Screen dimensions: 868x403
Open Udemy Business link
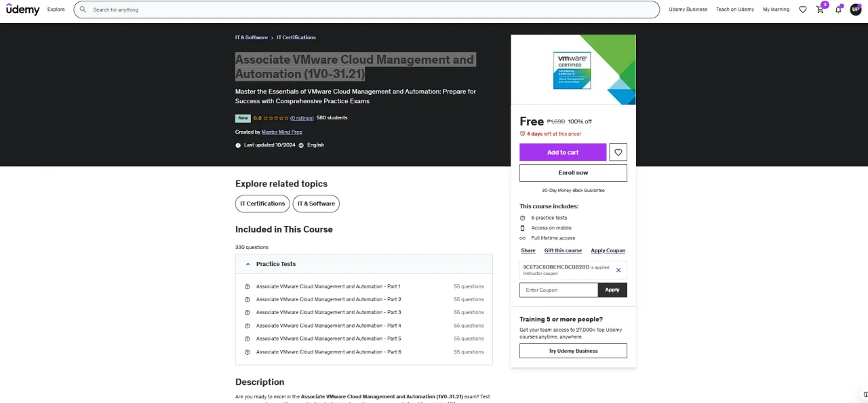click(x=688, y=9)
